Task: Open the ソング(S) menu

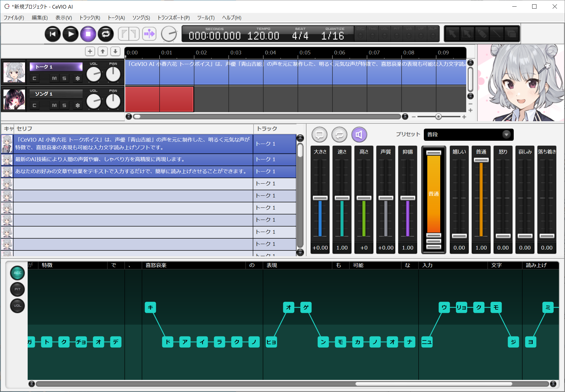Action: pos(141,18)
